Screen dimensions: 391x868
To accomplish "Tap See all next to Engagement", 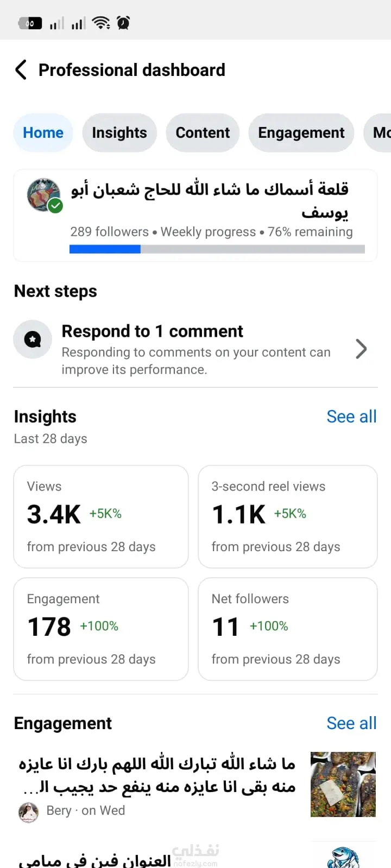I will tap(351, 723).
